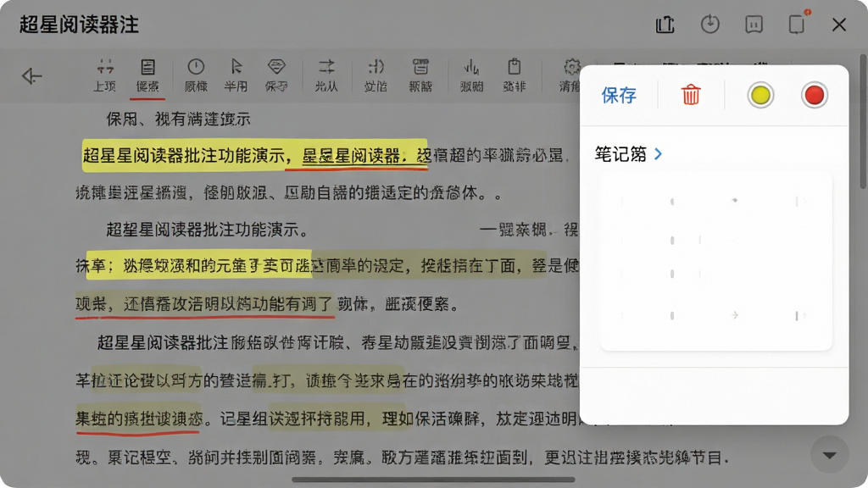Click the paragraph line 超望星阅读器批注功能演示。
Screen dimensions: 868x488
tap(208, 229)
